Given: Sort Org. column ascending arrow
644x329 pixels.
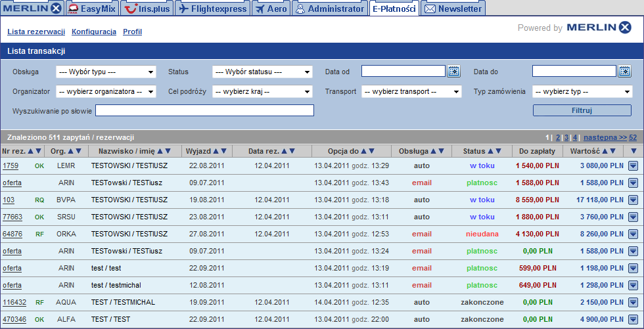Looking at the screenshot, I should coord(70,151).
